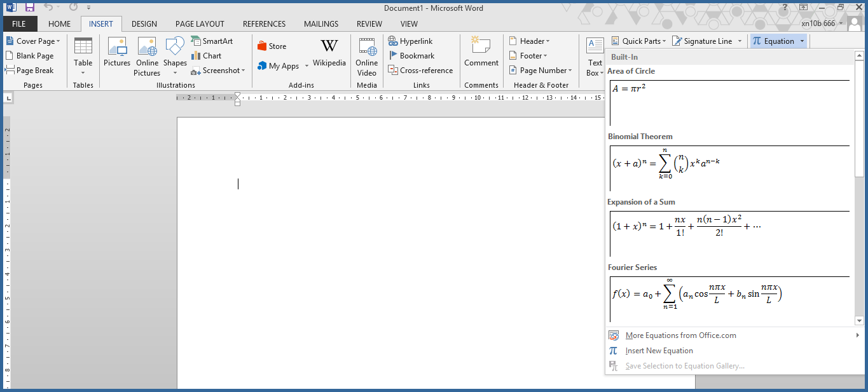Expand the Quick Parts menu
This screenshot has height=392, width=868.
[x=640, y=40]
